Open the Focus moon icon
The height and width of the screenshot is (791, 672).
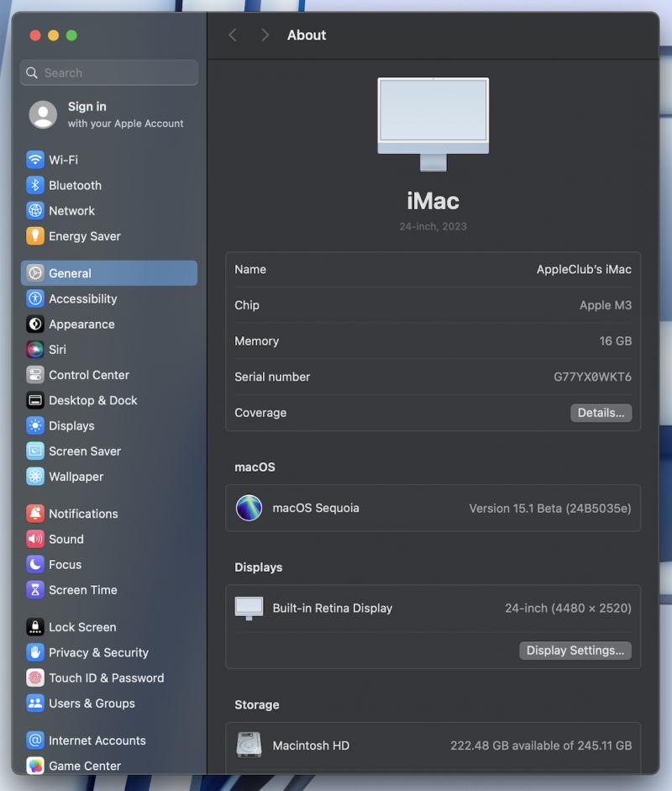click(x=35, y=564)
